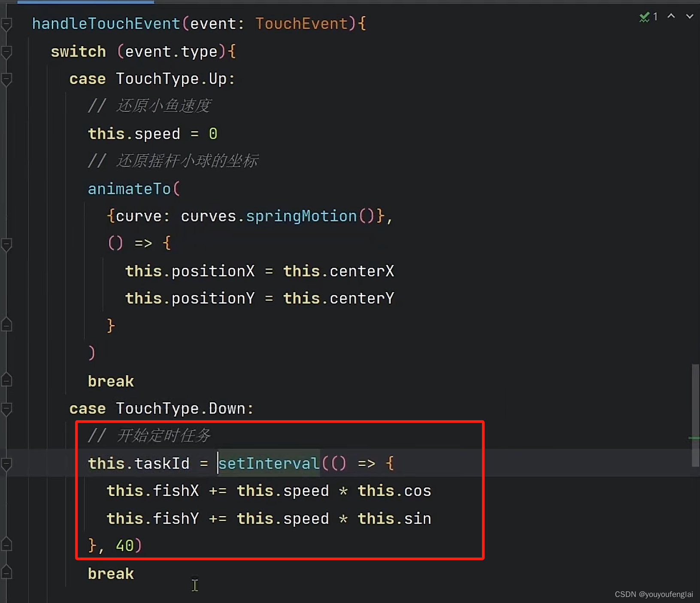
Task: Click the fold-end marker beside the last break
Action: pos(6,573)
